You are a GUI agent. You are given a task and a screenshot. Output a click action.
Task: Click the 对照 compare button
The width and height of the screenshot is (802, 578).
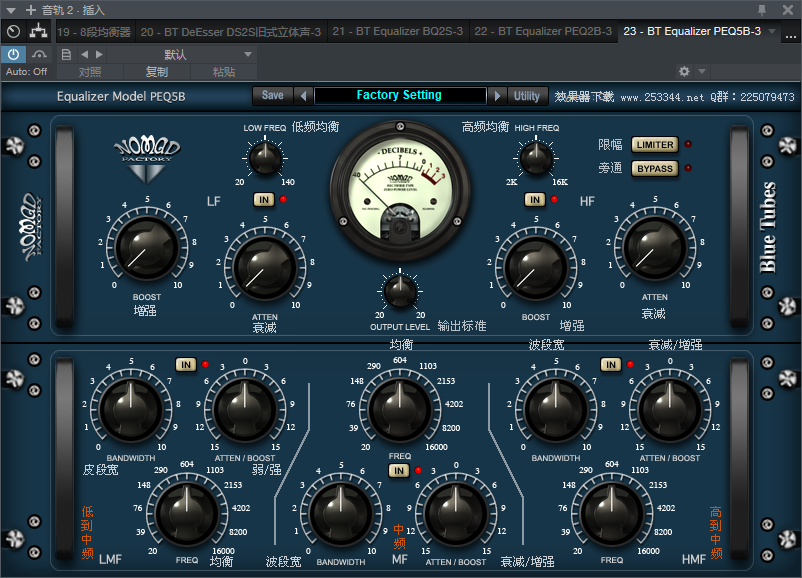point(90,72)
